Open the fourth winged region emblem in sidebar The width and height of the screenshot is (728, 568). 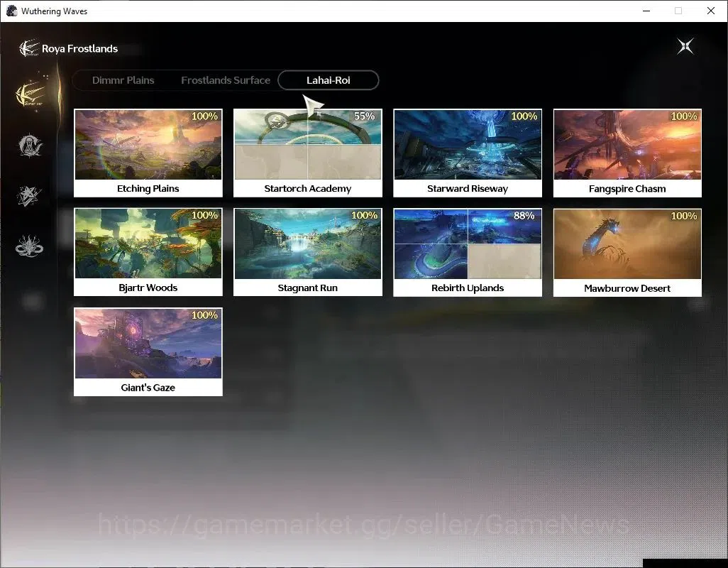click(x=29, y=246)
